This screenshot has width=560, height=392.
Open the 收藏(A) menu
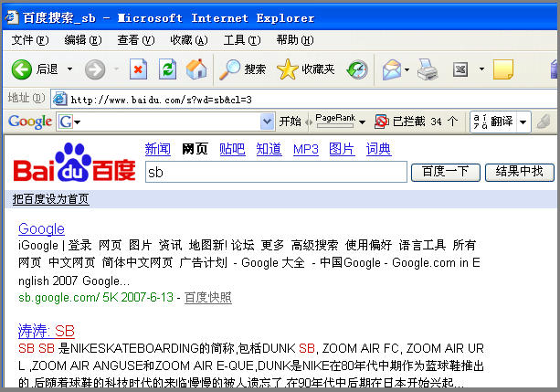[188, 40]
